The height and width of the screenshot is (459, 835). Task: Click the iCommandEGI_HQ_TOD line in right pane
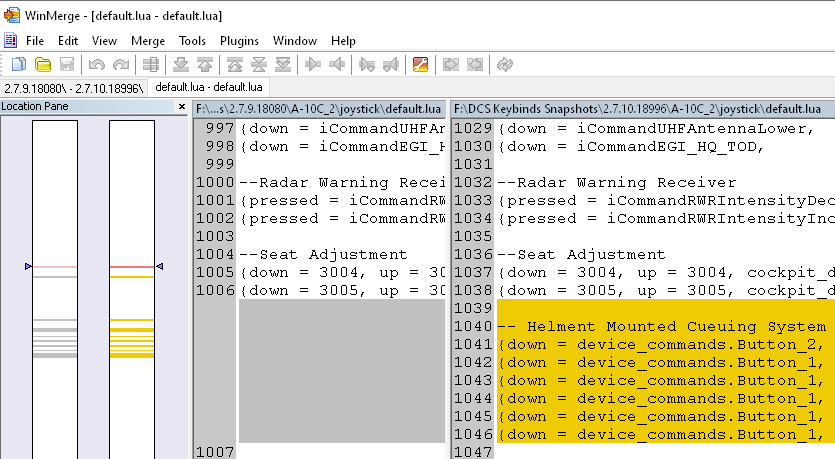click(631, 146)
